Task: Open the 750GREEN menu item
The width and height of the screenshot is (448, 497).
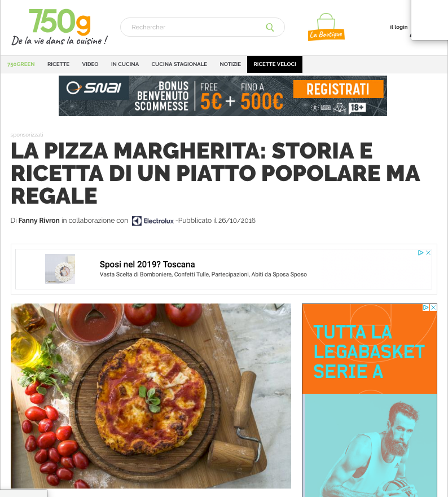Action: 21,64
